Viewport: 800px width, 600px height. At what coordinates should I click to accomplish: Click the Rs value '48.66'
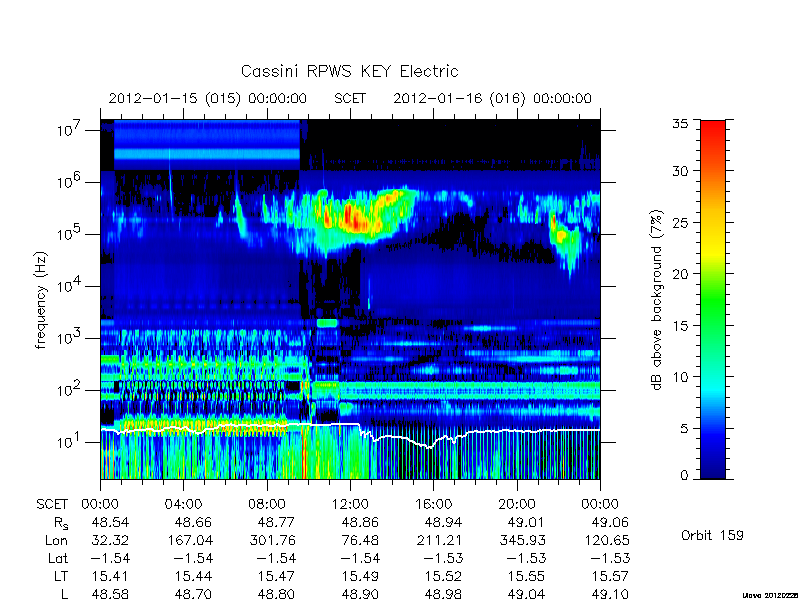click(193, 522)
